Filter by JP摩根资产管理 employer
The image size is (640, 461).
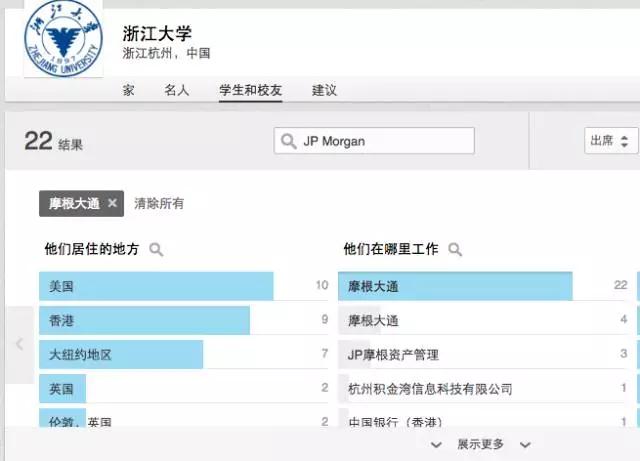pyautogui.click(x=393, y=355)
